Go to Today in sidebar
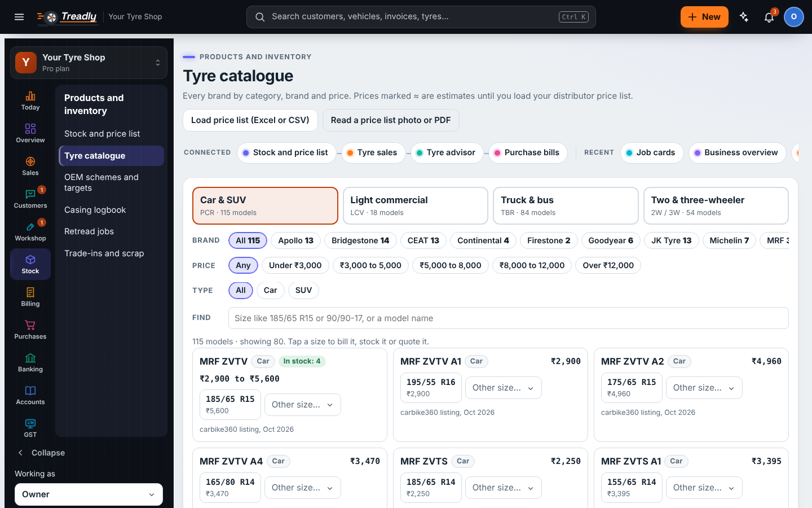This screenshot has height=508, width=812. [x=30, y=100]
